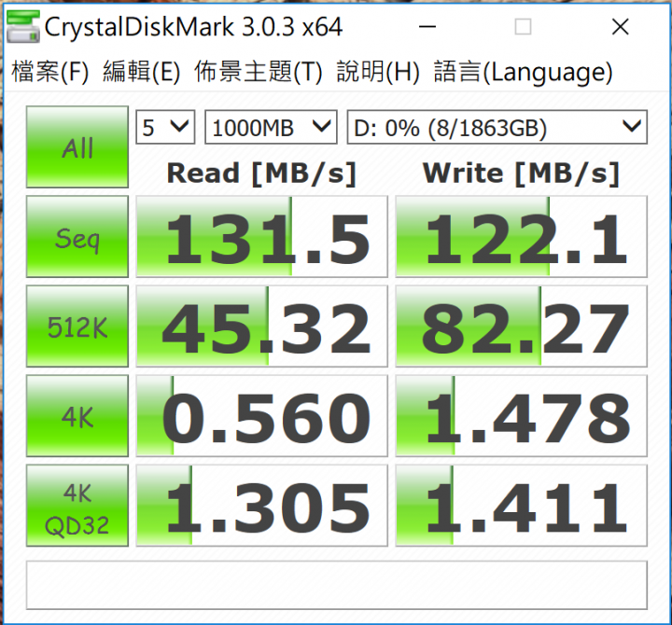Start the 512K benchmark test

tap(77, 326)
